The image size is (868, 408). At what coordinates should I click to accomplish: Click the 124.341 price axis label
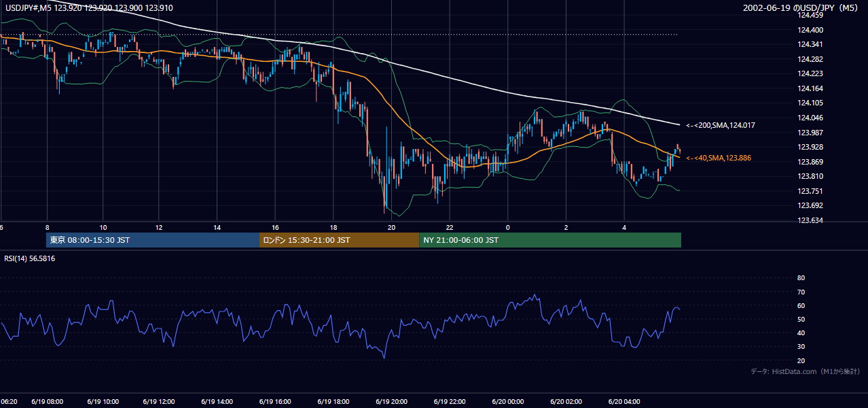coord(810,44)
